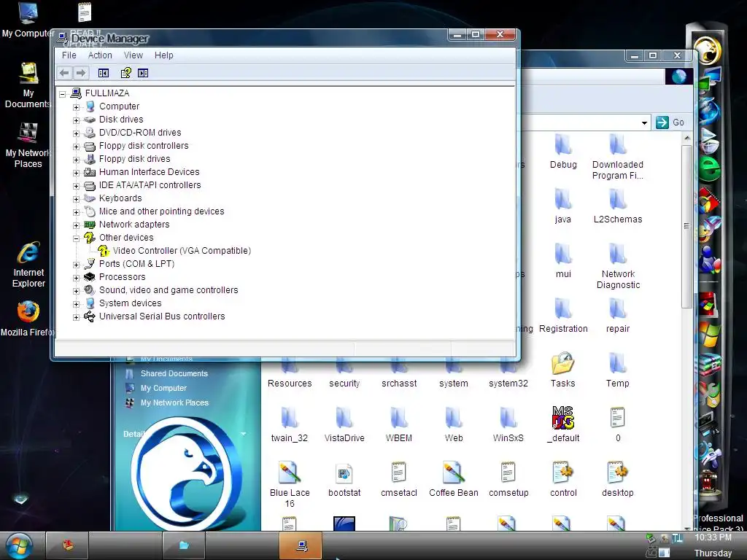Select the Blue Lace 16 file
The width and height of the screenshot is (747, 560).
(290, 485)
